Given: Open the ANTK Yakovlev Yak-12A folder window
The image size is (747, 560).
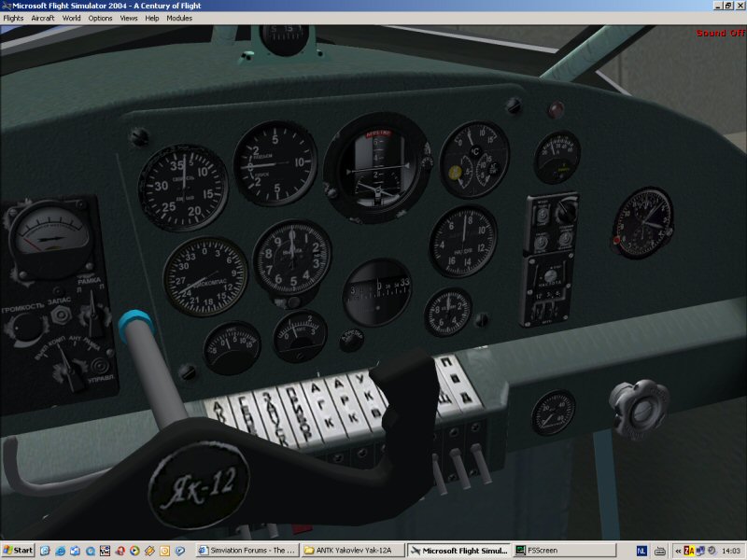Looking at the screenshot, I should (352, 551).
